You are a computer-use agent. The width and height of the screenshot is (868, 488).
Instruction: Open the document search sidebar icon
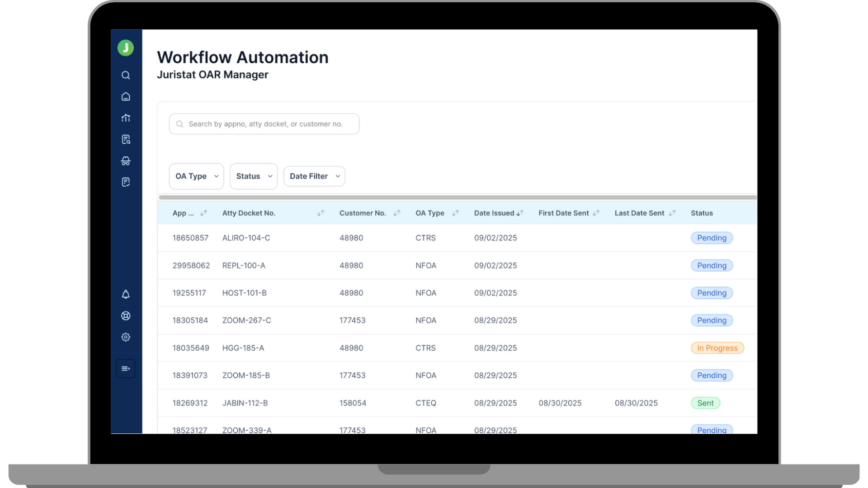pos(126,140)
